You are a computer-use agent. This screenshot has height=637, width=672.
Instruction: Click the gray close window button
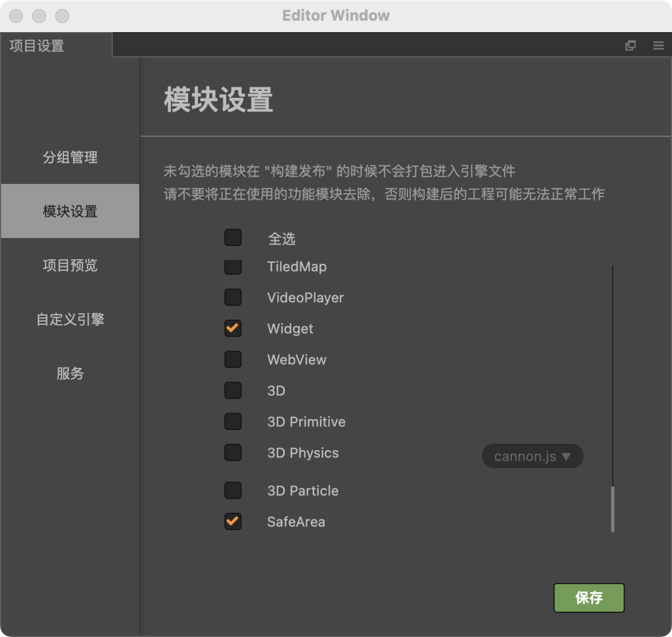[x=16, y=16]
